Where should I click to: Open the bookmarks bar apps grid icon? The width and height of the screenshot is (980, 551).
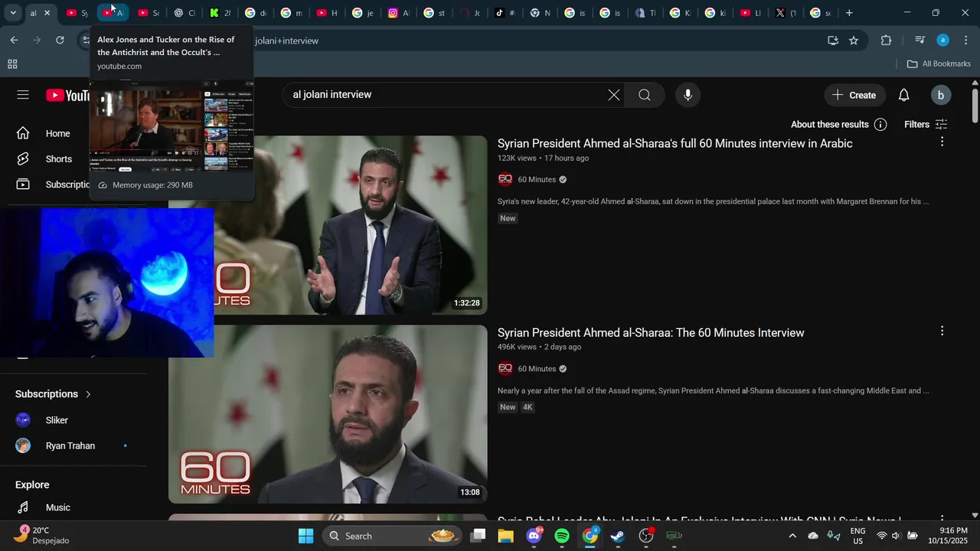[12, 64]
